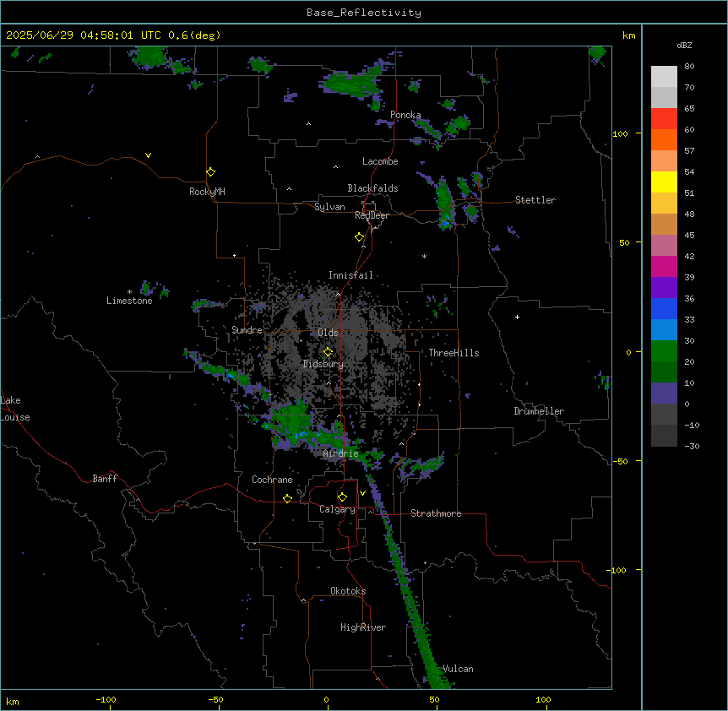Click the ThreeHills label
The width and height of the screenshot is (728, 711).
pos(454,353)
